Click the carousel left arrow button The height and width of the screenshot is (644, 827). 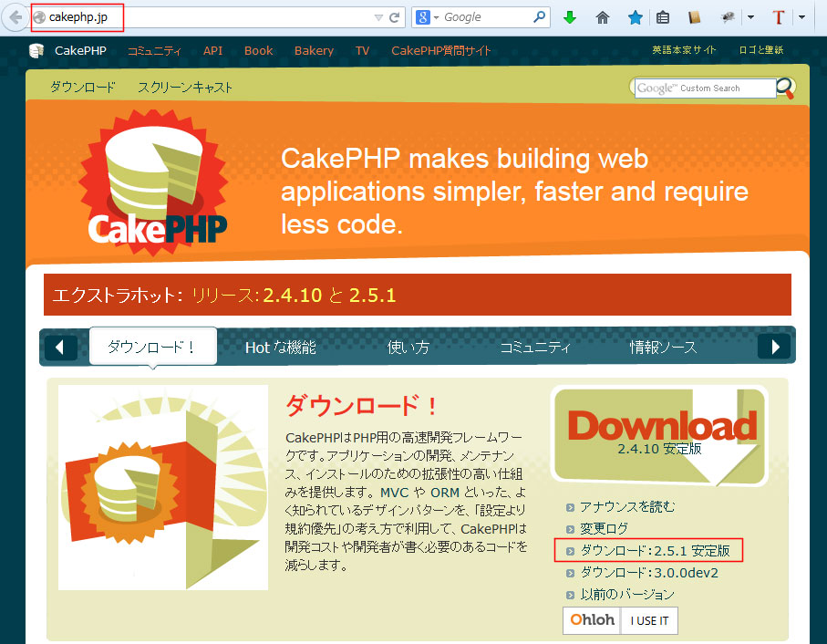[x=60, y=347]
